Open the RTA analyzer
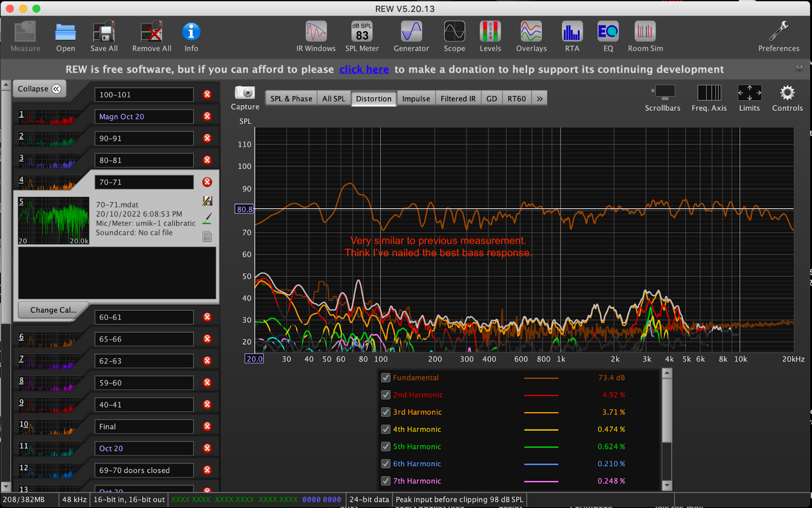Image resolution: width=812 pixels, height=508 pixels. click(572, 37)
